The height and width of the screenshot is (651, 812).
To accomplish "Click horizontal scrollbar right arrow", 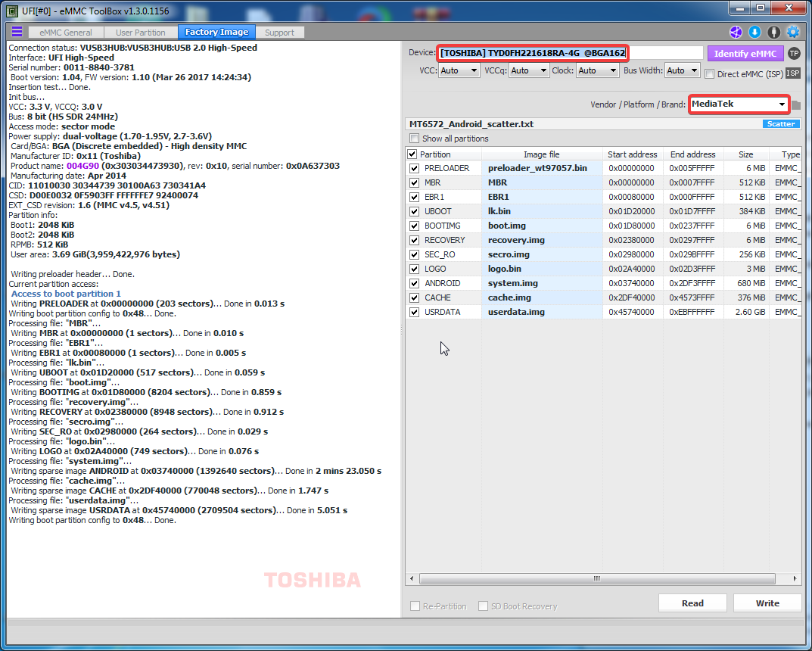I will coord(795,578).
